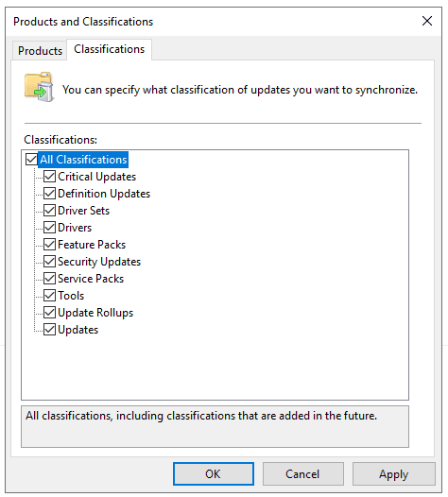Confirm with the OK button
The width and height of the screenshot is (448, 497).
coord(214,474)
